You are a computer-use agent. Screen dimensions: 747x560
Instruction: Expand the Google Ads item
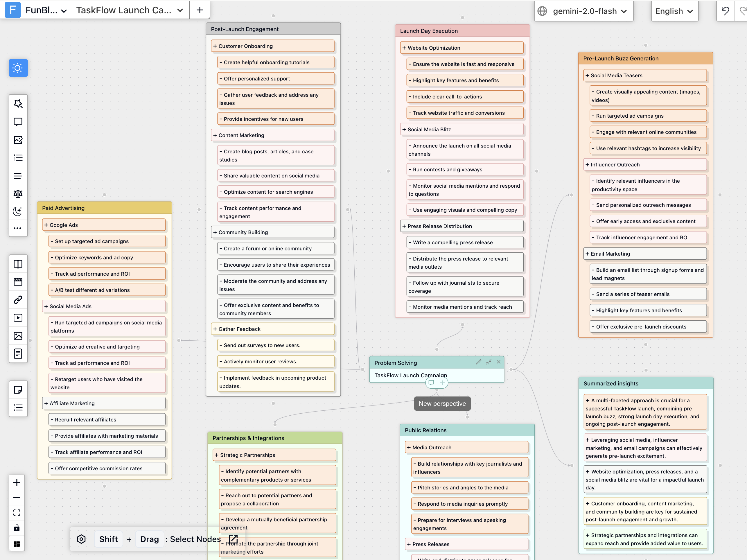point(46,225)
